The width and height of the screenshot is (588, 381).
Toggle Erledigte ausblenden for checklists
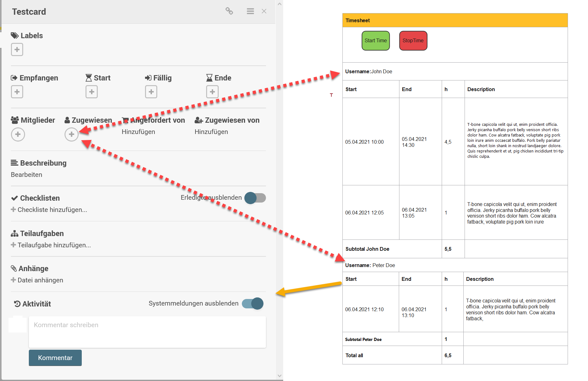click(x=255, y=198)
